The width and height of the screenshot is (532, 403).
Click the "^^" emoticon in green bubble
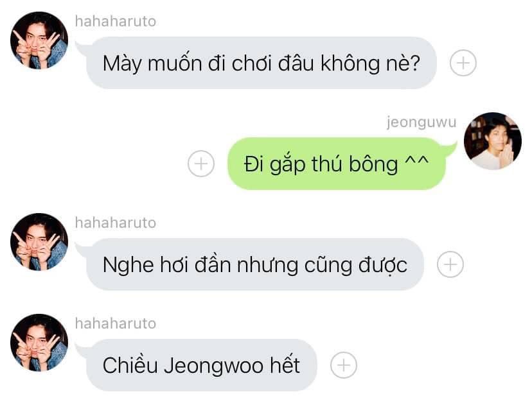(416, 161)
